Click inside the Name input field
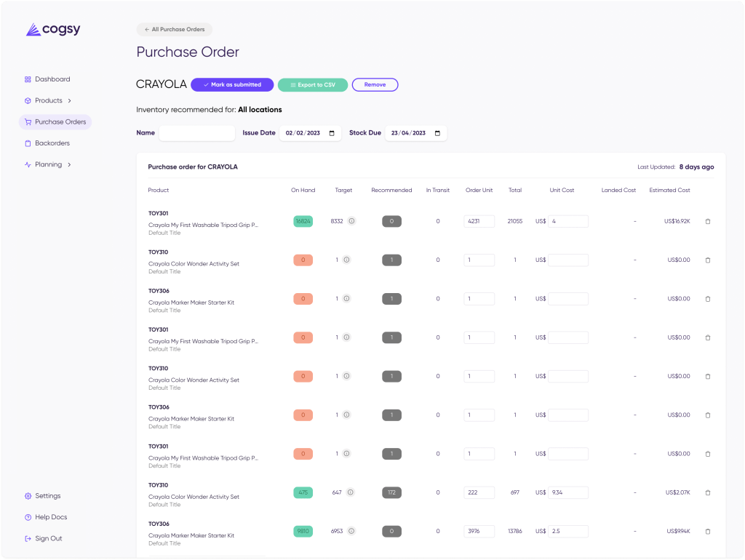Viewport: 745px width, 560px height. coord(197,133)
